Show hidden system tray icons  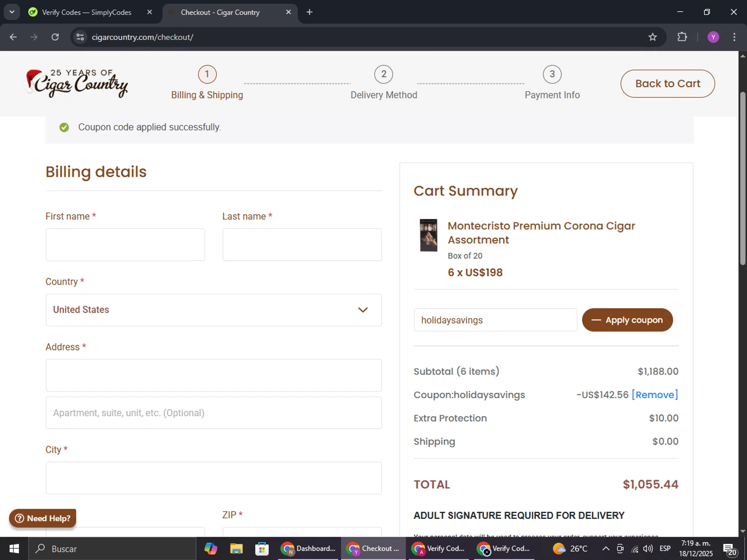click(x=606, y=549)
